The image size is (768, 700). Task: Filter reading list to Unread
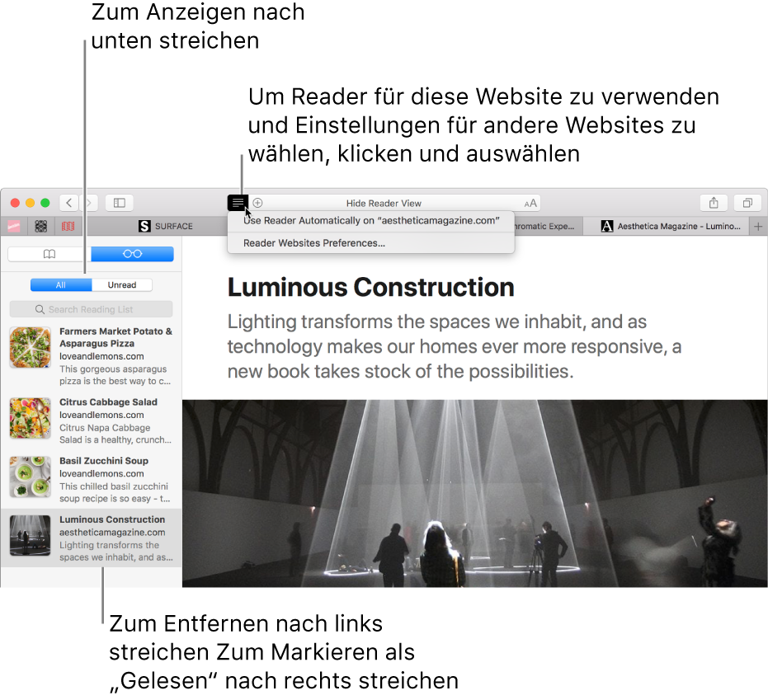[122, 285]
